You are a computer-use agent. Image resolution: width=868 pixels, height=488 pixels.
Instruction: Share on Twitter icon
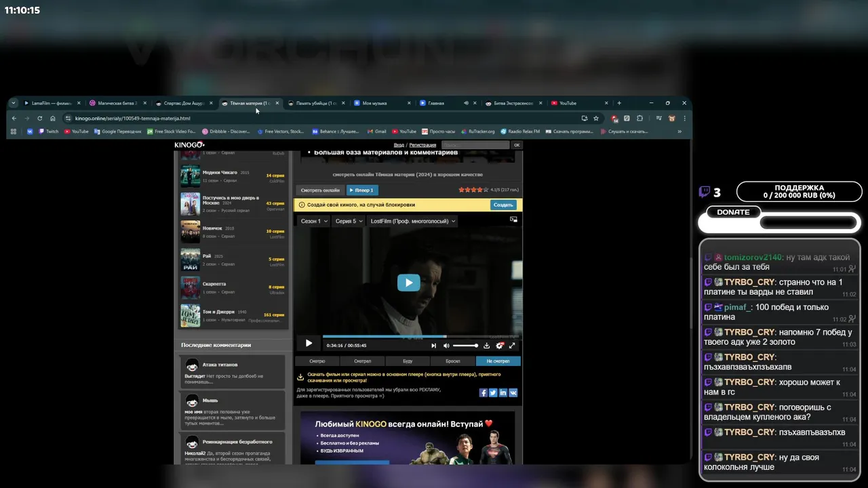click(493, 392)
